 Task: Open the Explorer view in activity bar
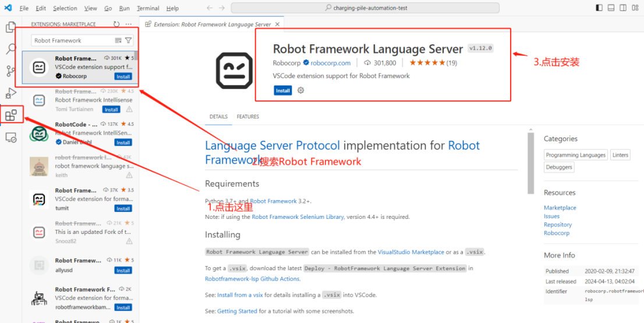[10, 28]
